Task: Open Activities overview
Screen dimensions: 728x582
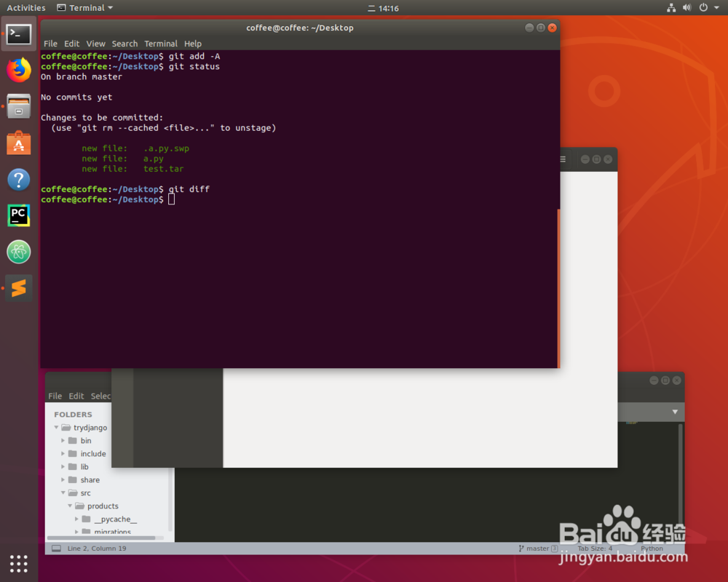Action: 26,7
